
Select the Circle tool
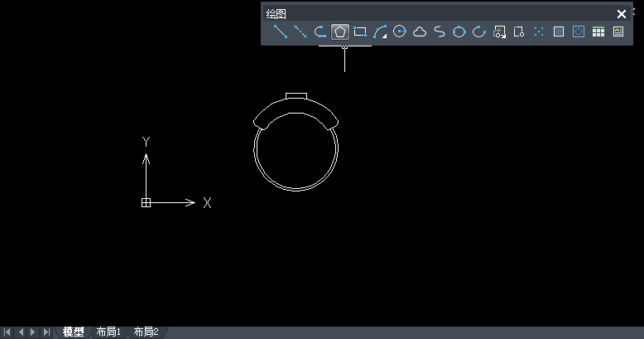pyautogui.click(x=400, y=32)
